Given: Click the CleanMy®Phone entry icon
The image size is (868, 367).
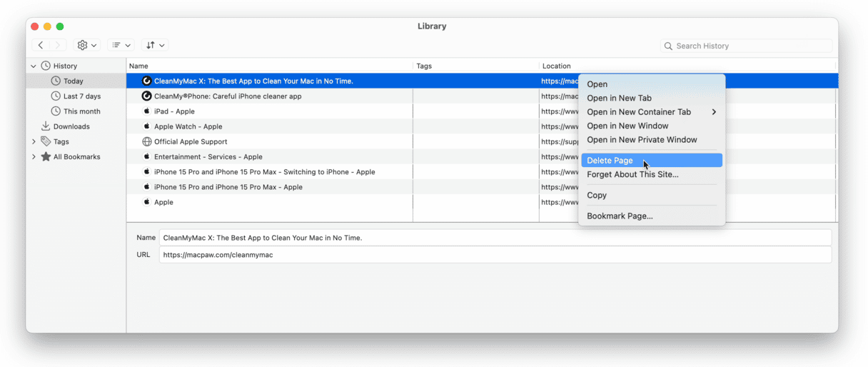Looking at the screenshot, I should click(x=147, y=96).
